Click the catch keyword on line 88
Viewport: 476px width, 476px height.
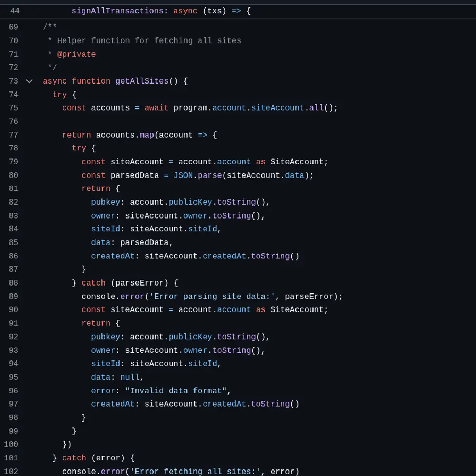tap(93, 283)
